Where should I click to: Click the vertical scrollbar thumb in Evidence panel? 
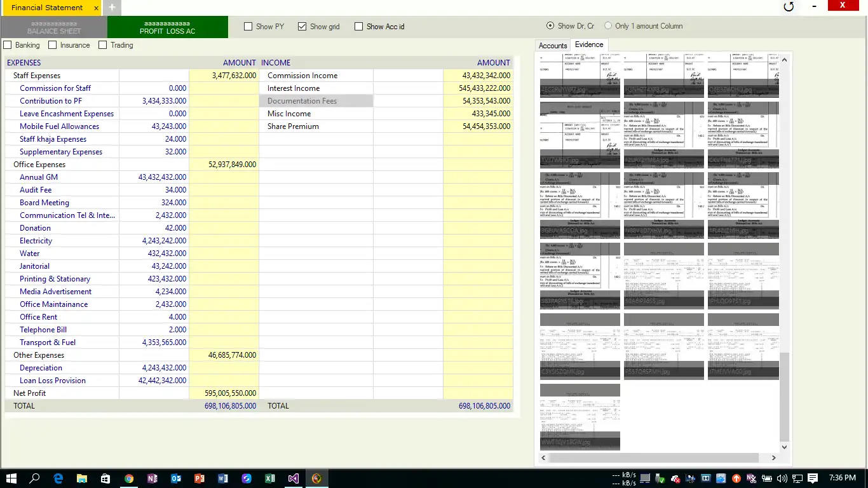[784, 397]
